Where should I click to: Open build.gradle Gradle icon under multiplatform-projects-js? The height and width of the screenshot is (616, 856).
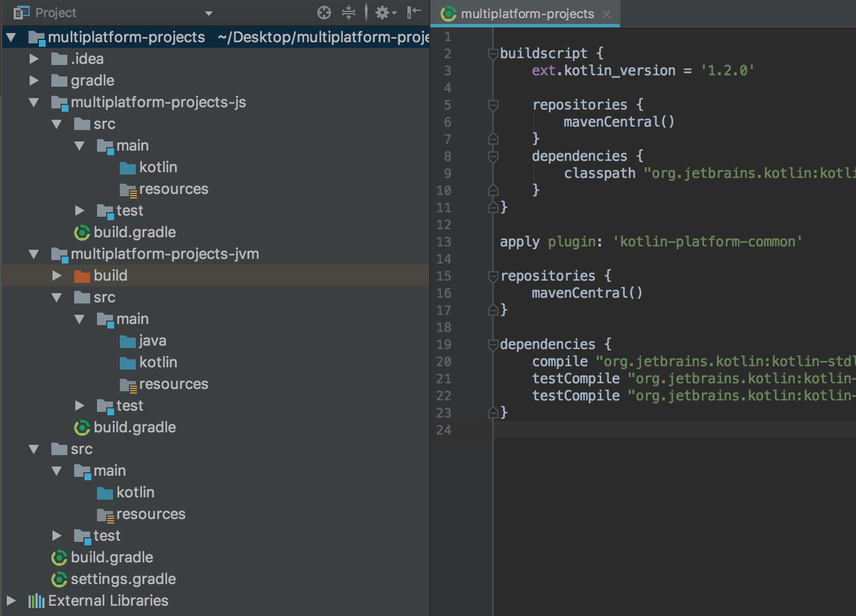tap(82, 232)
